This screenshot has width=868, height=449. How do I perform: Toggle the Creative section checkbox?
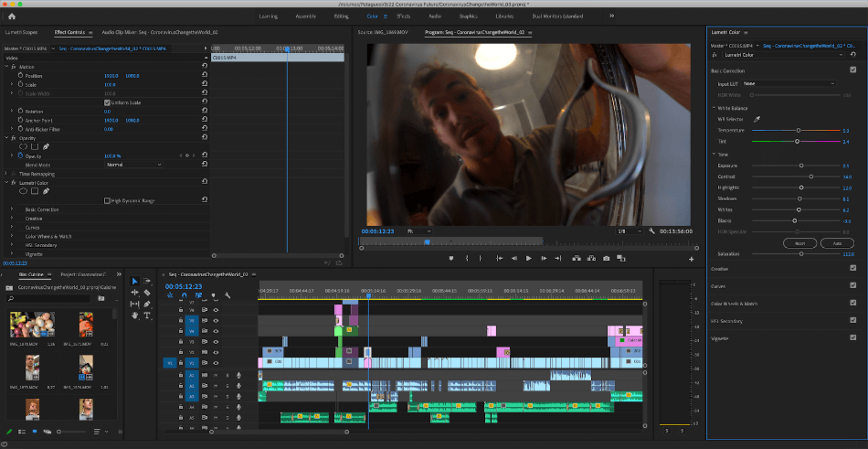(853, 268)
